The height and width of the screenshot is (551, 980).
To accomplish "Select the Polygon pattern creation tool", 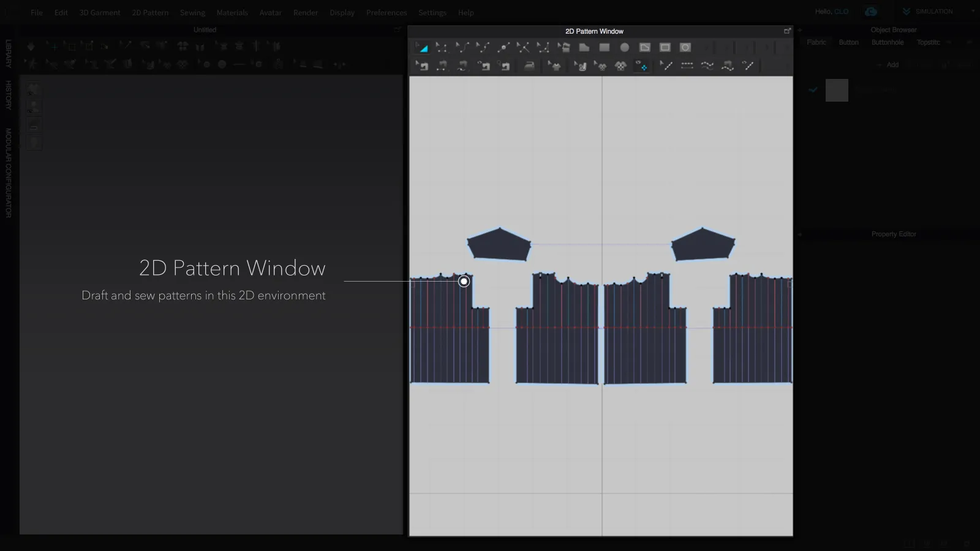I will point(584,47).
